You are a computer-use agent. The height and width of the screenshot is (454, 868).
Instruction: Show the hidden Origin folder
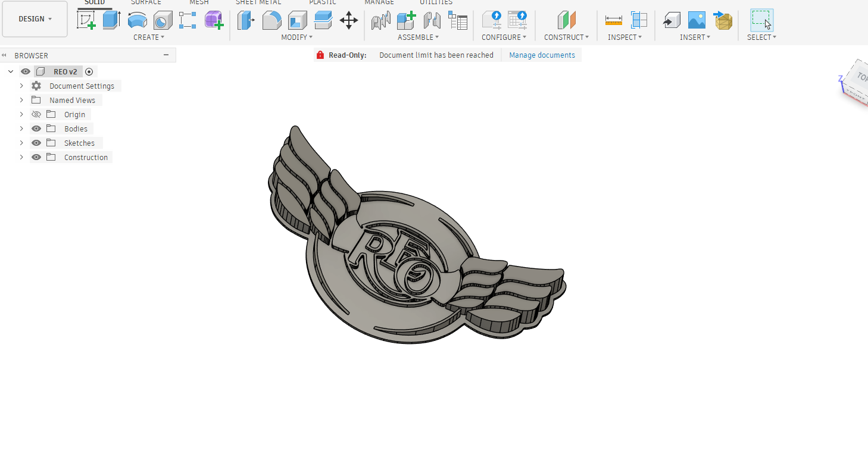tap(36, 114)
